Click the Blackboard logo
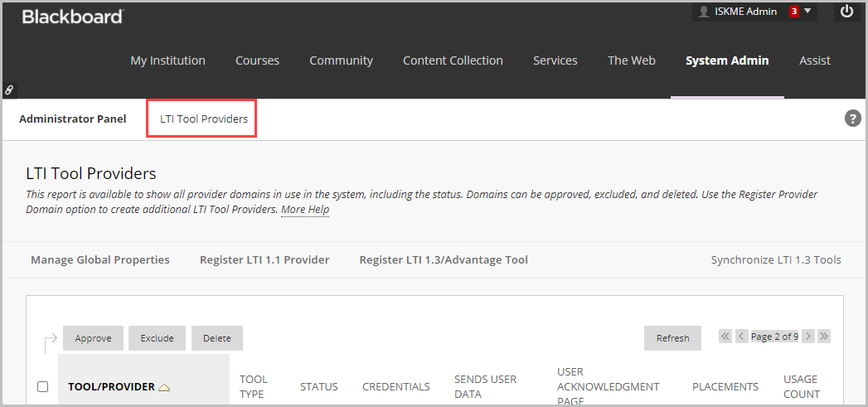The image size is (868, 407). [x=72, y=17]
